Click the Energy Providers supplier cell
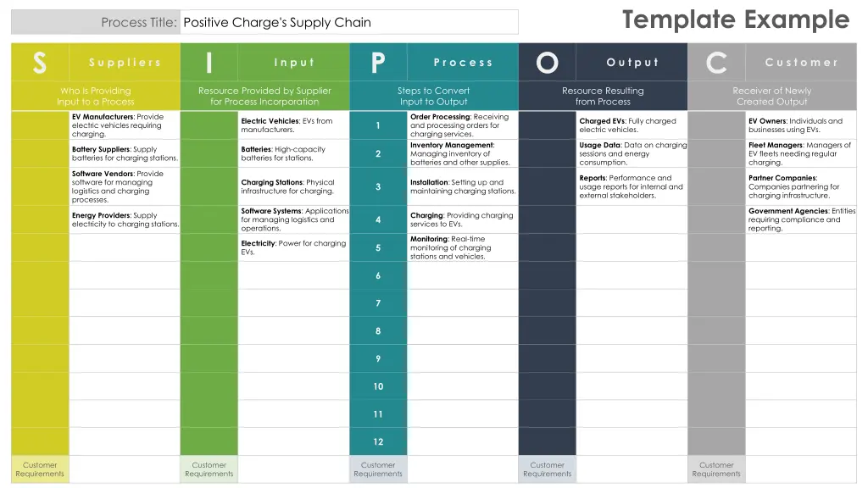This screenshot has width=868, height=488. tap(125, 219)
